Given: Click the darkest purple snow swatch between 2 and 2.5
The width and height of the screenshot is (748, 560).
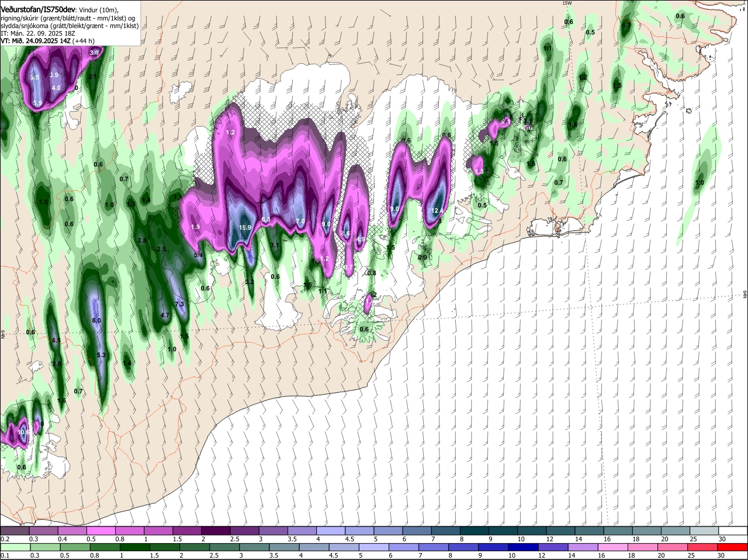Looking at the screenshot, I should click(216, 530).
